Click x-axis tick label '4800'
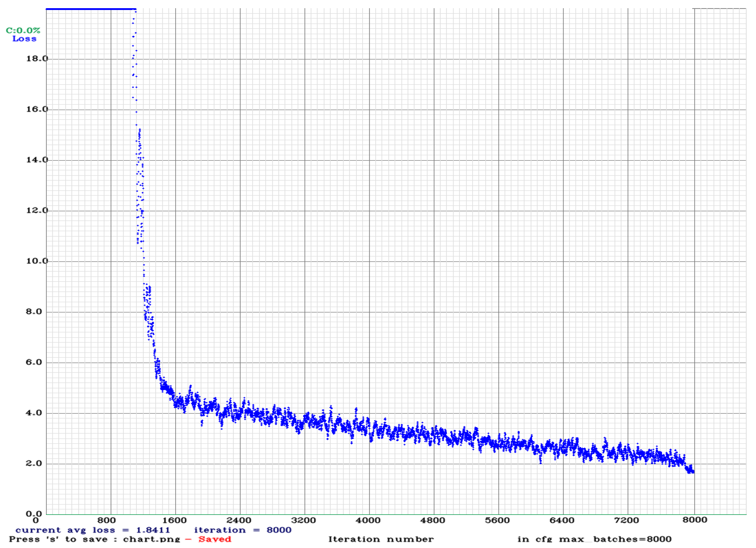 point(433,520)
